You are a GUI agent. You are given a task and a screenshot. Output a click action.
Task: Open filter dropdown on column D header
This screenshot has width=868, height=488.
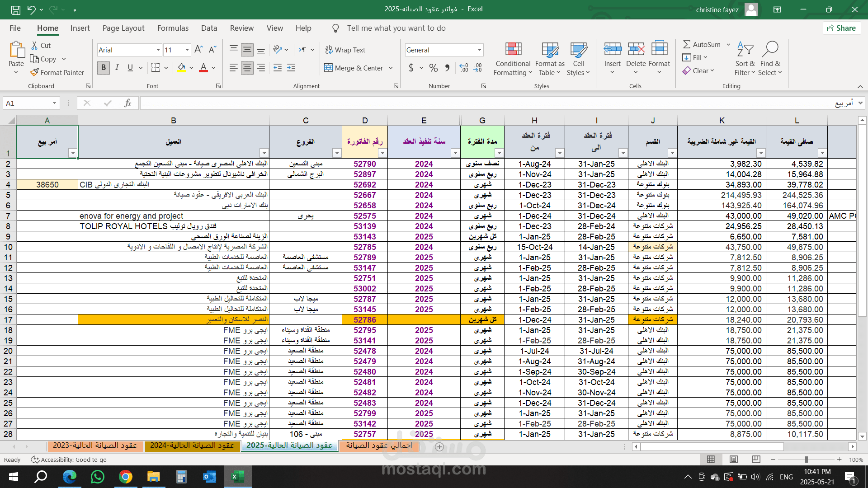click(382, 153)
